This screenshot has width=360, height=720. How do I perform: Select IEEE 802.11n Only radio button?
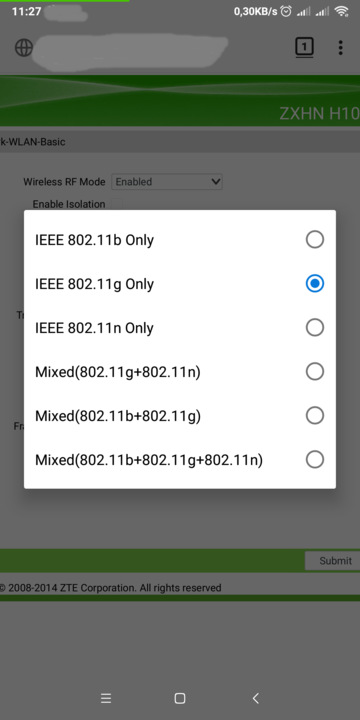click(315, 327)
